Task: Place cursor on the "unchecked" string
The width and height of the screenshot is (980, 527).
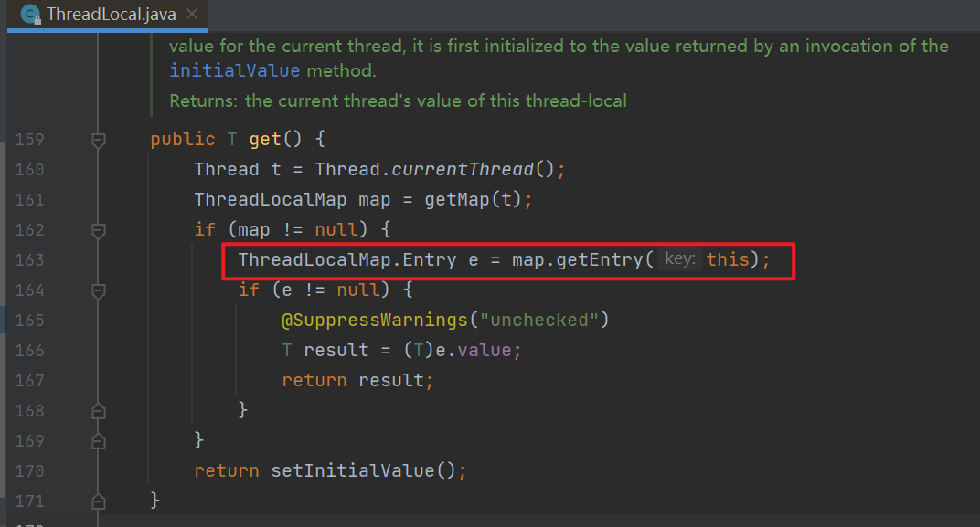Action: tap(543, 321)
